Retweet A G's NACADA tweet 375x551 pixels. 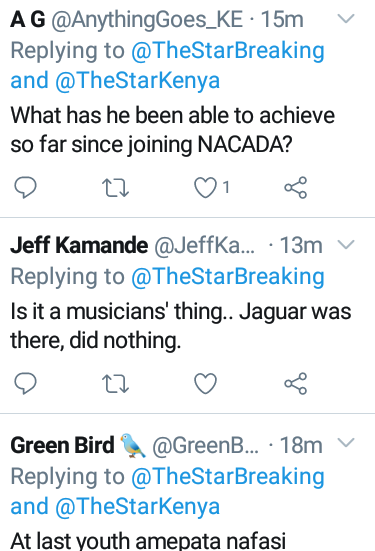coord(115,188)
